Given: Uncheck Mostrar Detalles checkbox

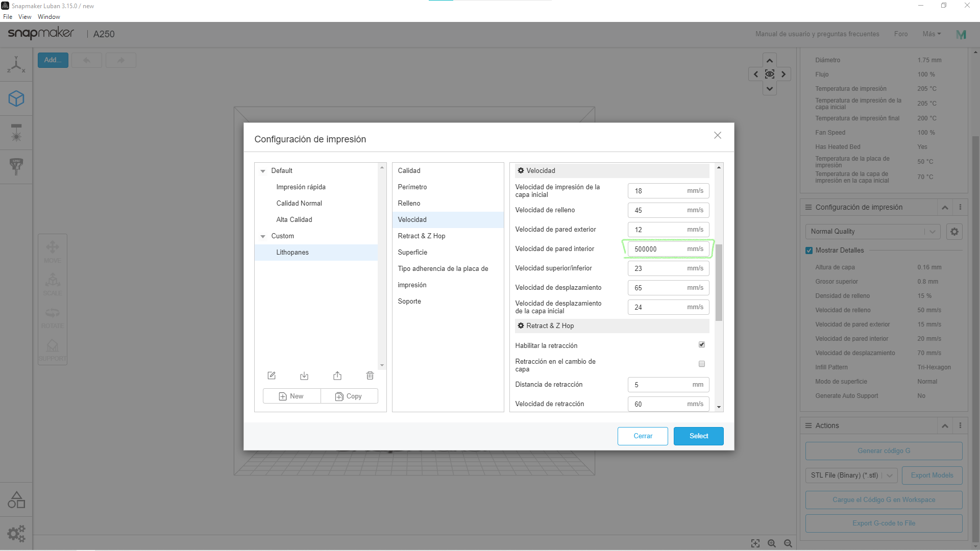Looking at the screenshot, I should coord(809,251).
